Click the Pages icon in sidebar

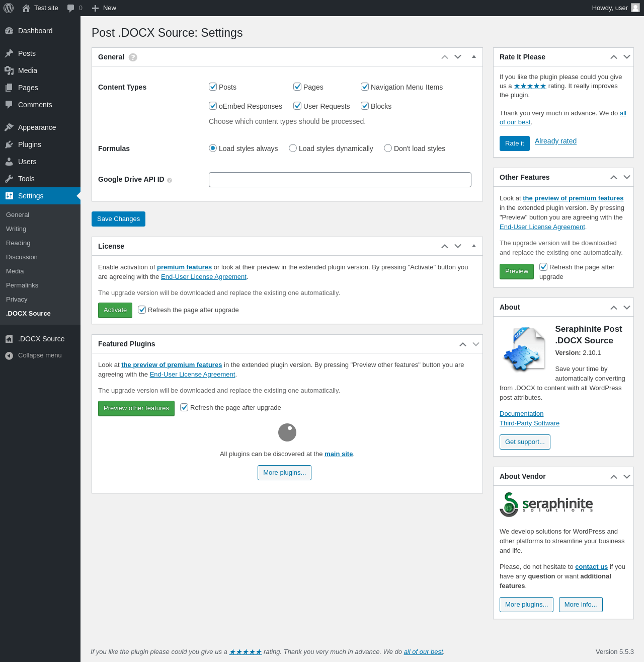[x=9, y=88]
